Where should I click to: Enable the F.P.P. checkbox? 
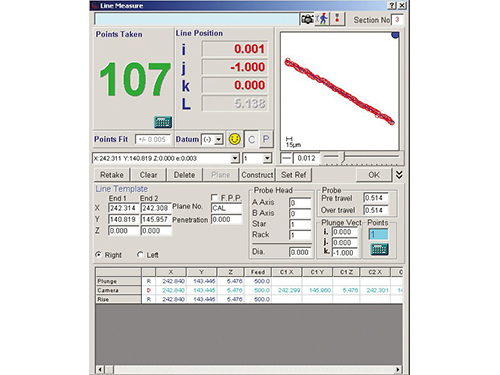(214, 198)
